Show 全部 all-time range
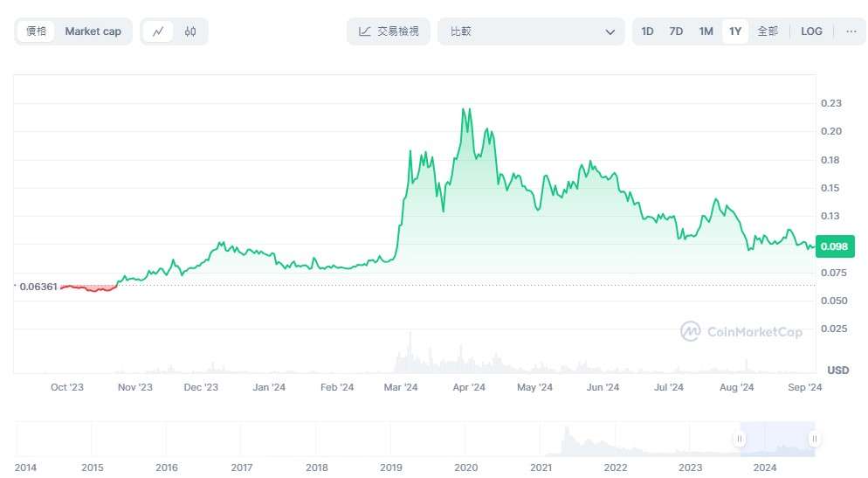Viewport: 868px width, 478px height. 767,31
